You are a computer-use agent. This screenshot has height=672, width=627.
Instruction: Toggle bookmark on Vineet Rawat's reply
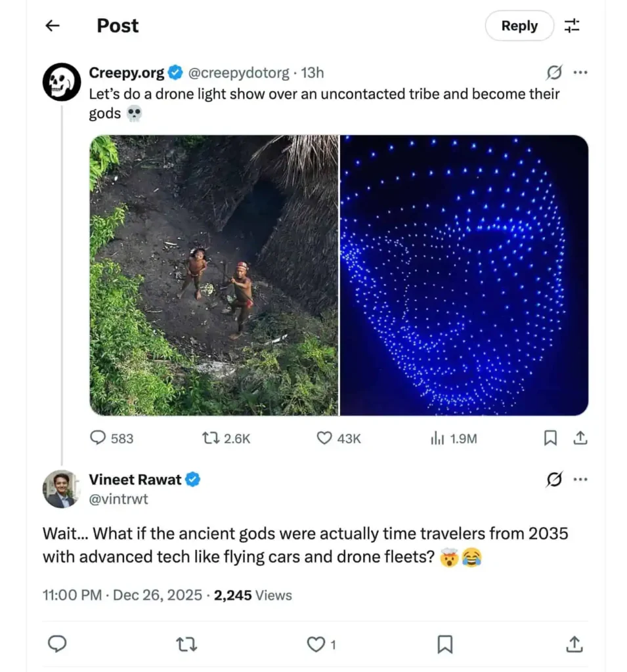[x=444, y=644]
